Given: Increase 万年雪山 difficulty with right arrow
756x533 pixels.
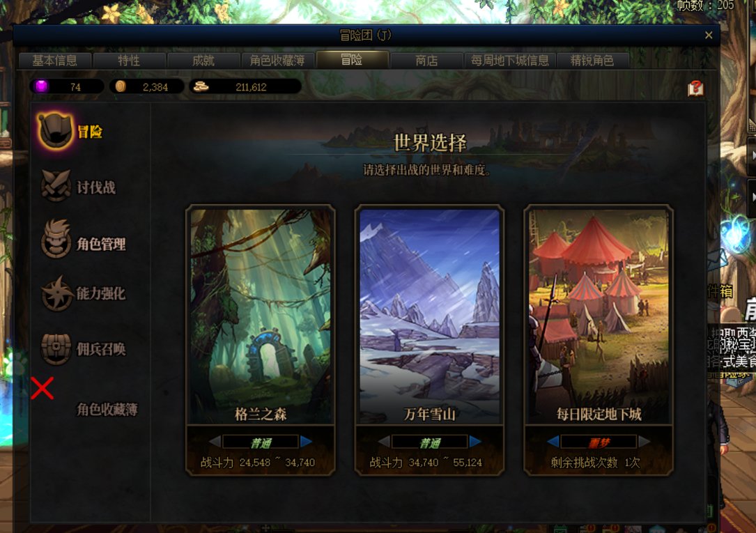Looking at the screenshot, I should [x=475, y=441].
